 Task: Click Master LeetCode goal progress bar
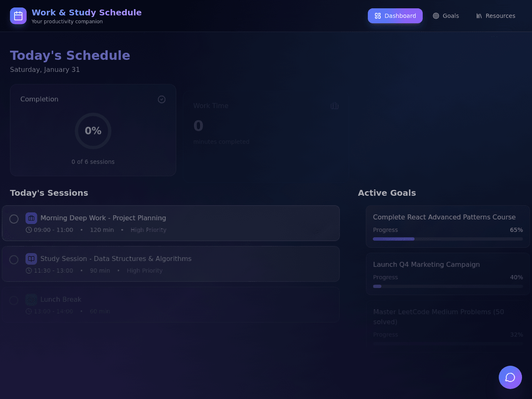[x=448, y=344]
